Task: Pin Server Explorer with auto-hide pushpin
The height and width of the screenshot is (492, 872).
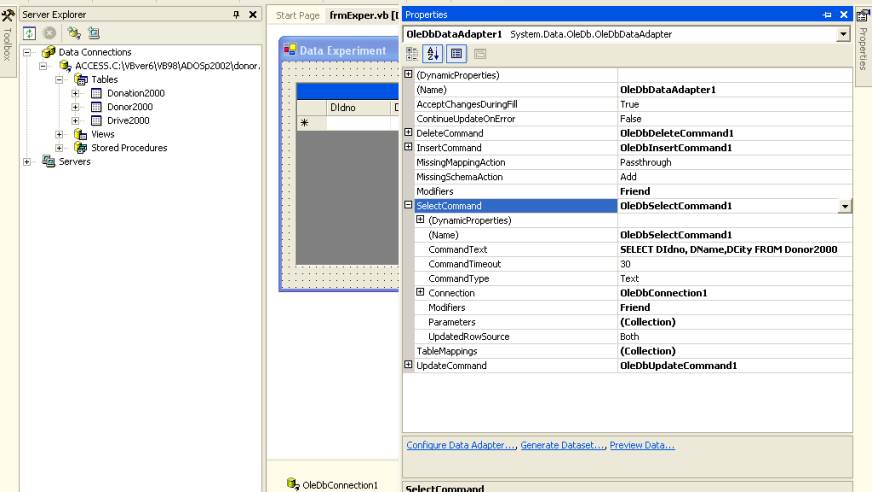Action: (x=236, y=14)
